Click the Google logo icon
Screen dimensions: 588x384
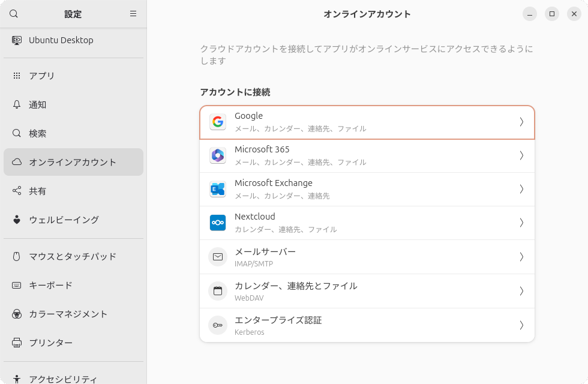click(218, 122)
